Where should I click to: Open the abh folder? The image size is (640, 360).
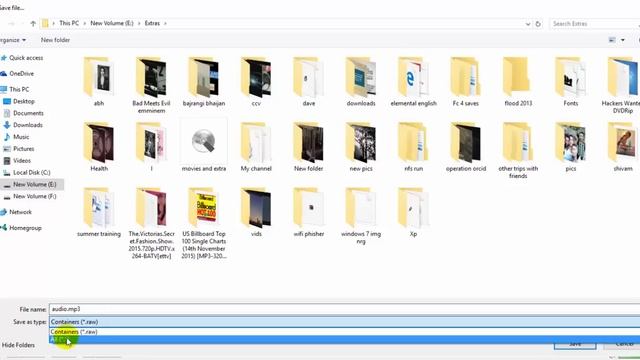click(x=99, y=82)
